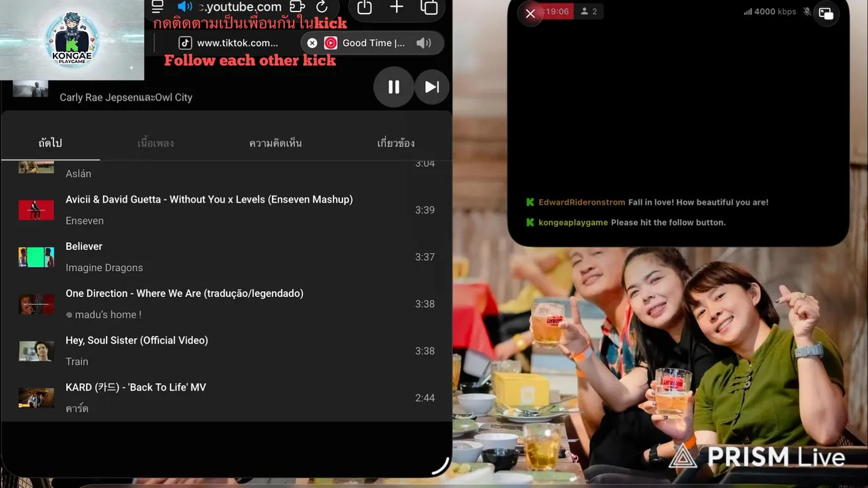Select the Good Time YouTube Music tab
The image size is (868, 488).
[x=373, y=43]
